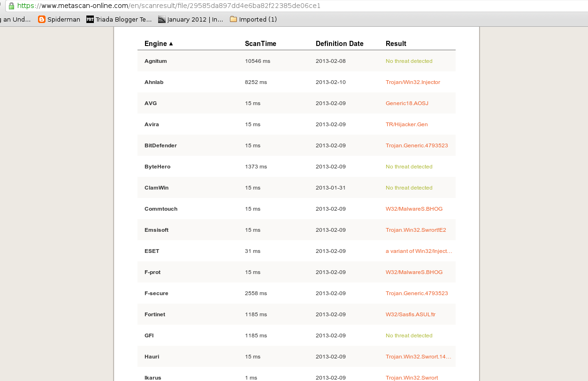Click the 2558 ms scan time
The height and width of the screenshot is (381, 588).
pyautogui.click(x=256, y=293)
